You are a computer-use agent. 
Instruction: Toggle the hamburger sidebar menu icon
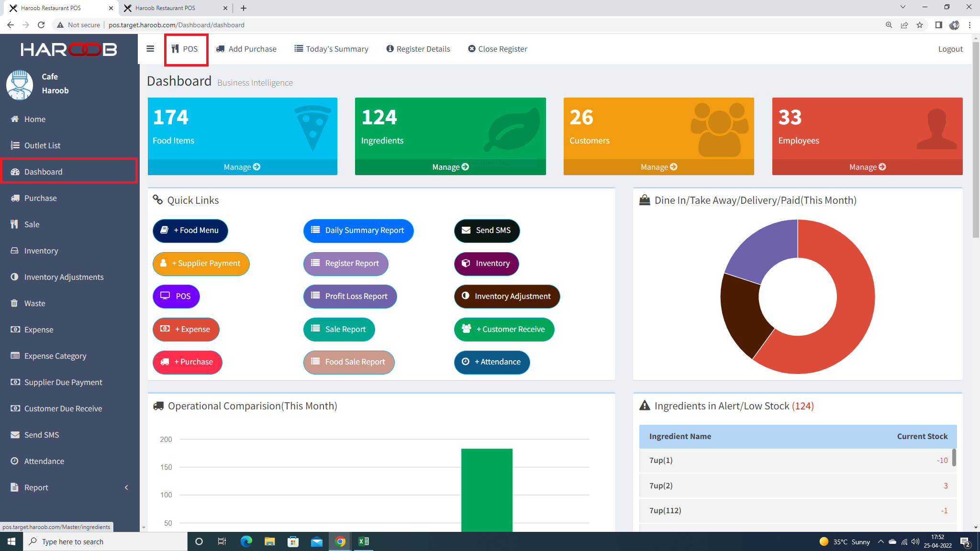pos(150,49)
